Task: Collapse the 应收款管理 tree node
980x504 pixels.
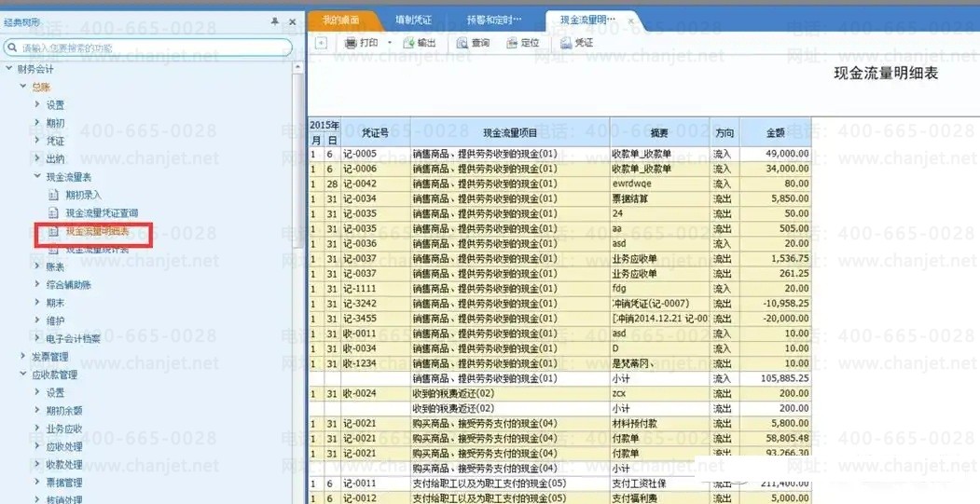Action: click(x=23, y=375)
